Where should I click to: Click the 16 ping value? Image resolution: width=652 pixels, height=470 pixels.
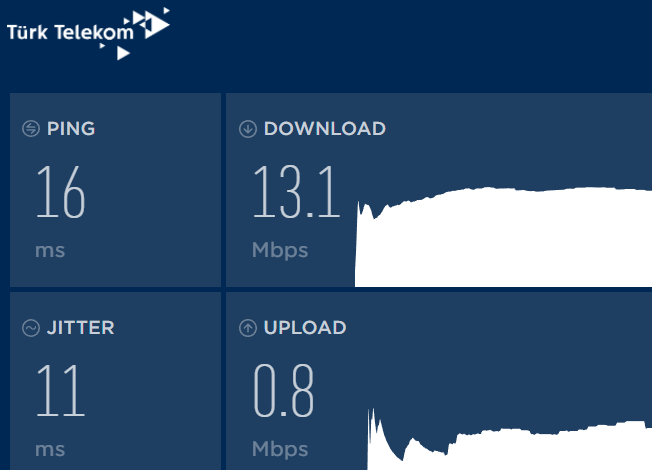pos(61,191)
